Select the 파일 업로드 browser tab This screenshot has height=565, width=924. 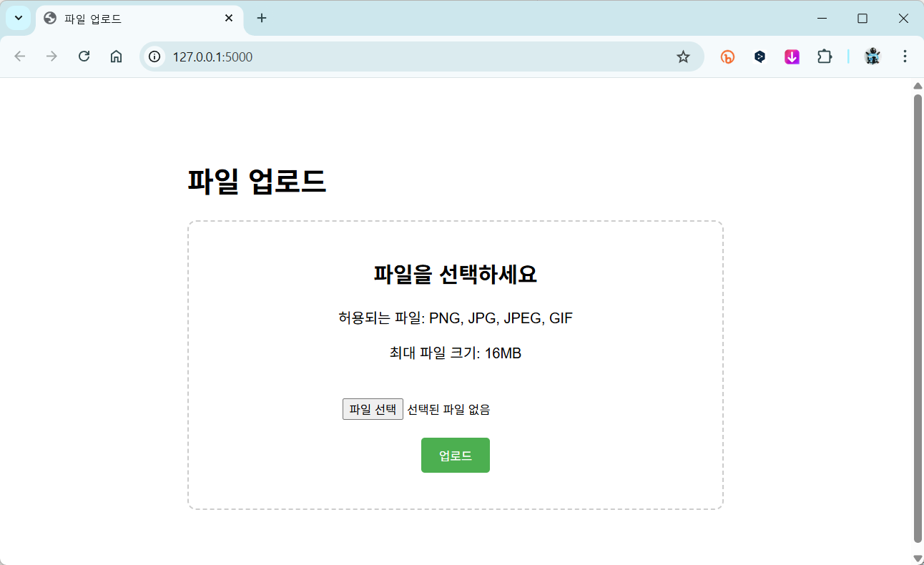(139, 19)
